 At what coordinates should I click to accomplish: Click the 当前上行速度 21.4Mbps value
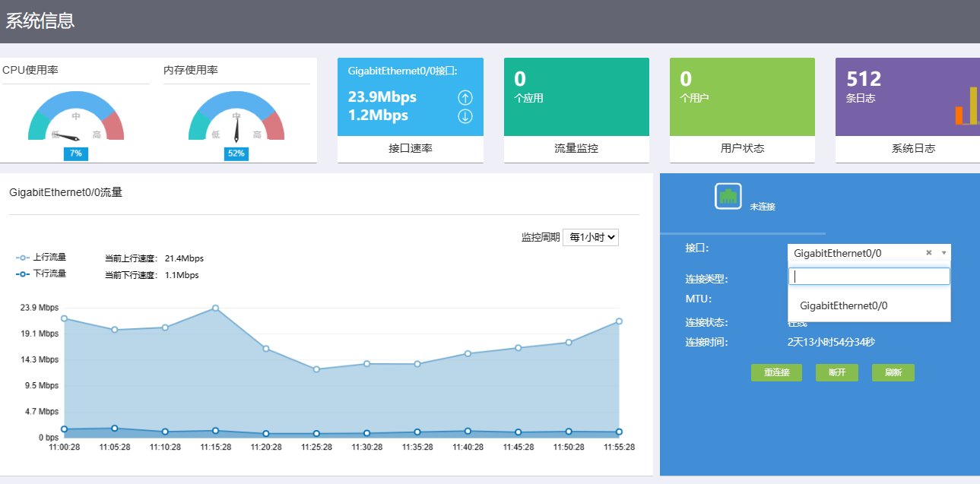184,258
